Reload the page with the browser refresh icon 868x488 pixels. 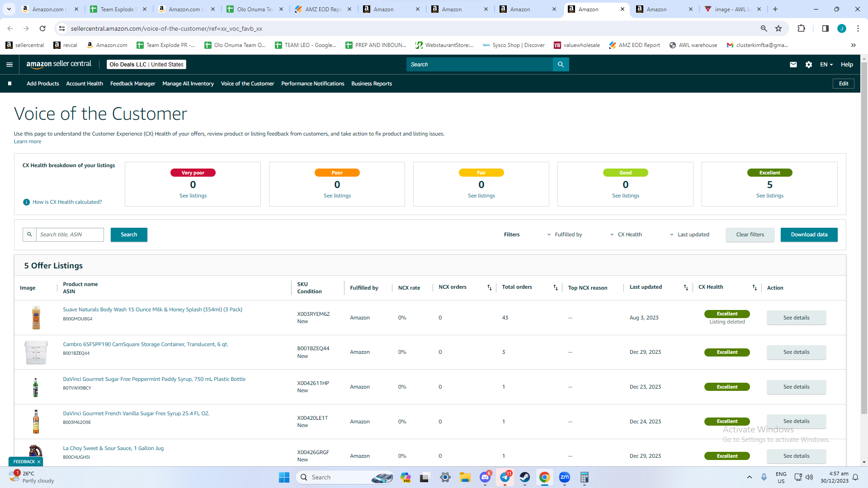pos(42,28)
